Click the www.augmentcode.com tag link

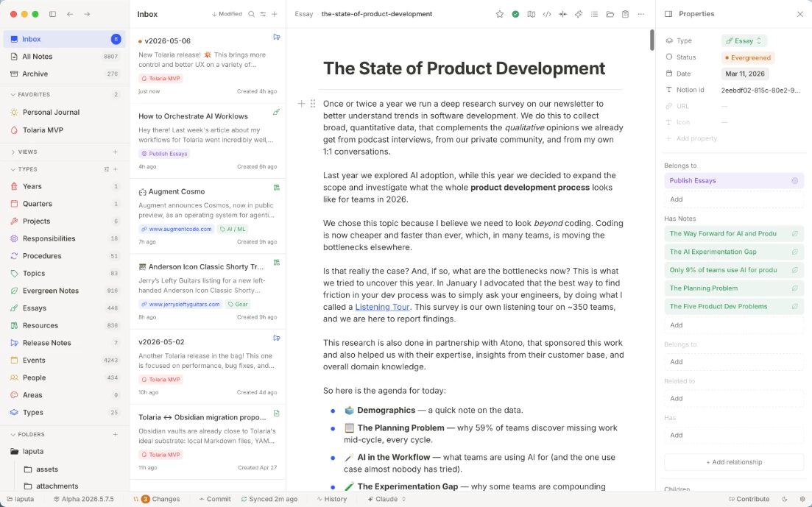pyautogui.click(x=176, y=229)
